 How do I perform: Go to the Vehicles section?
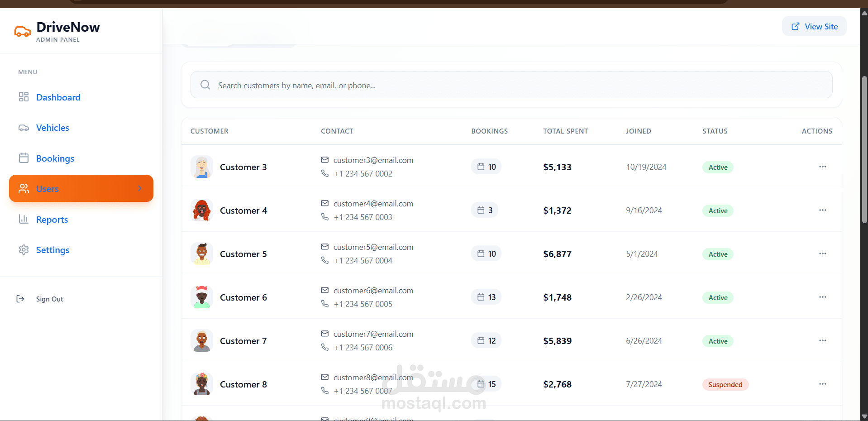pos(52,128)
